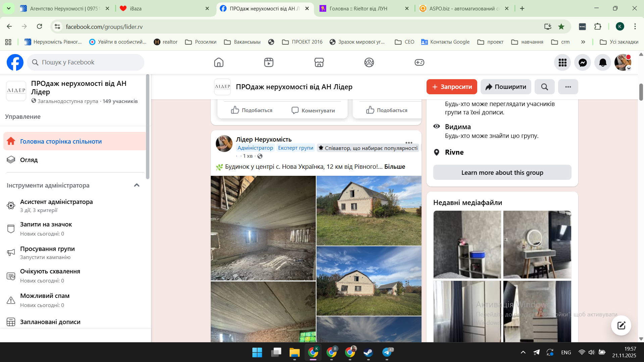Open the post's three-dot options menu
This screenshot has height=362, width=644.
coord(408,142)
